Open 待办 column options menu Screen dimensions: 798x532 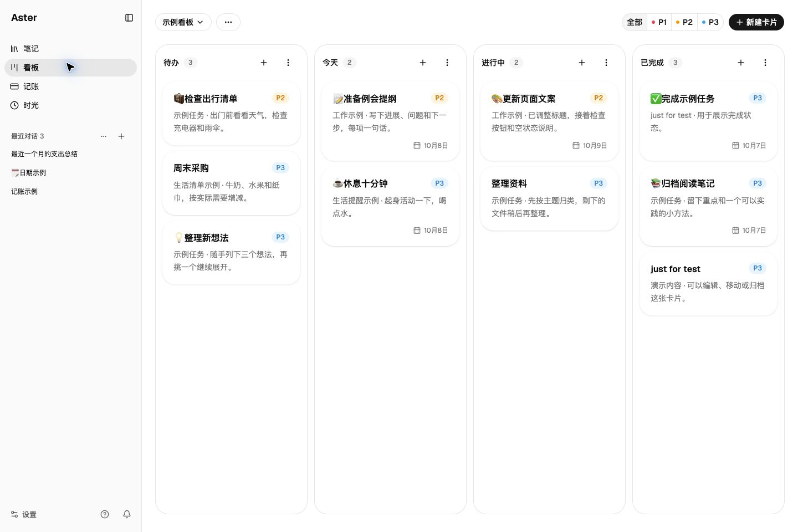tap(288, 63)
